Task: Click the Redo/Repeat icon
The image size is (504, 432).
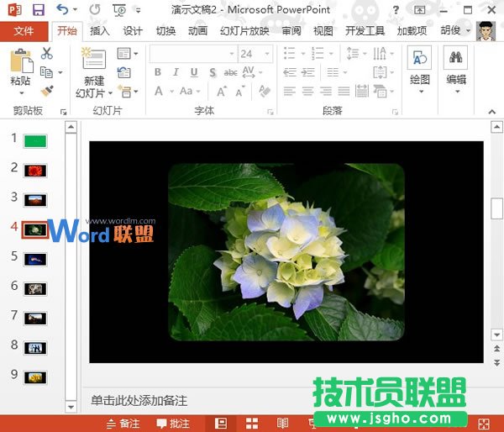Action: point(95,9)
